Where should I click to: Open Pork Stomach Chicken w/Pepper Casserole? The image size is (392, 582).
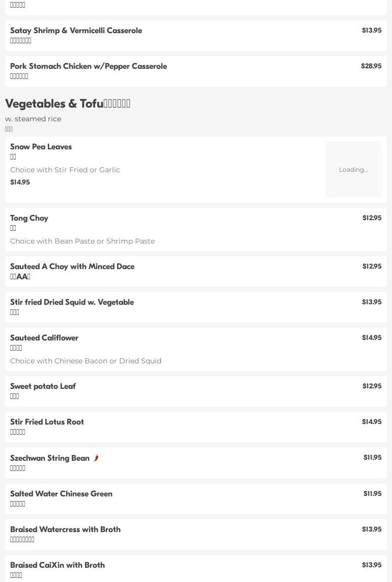coord(89,66)
